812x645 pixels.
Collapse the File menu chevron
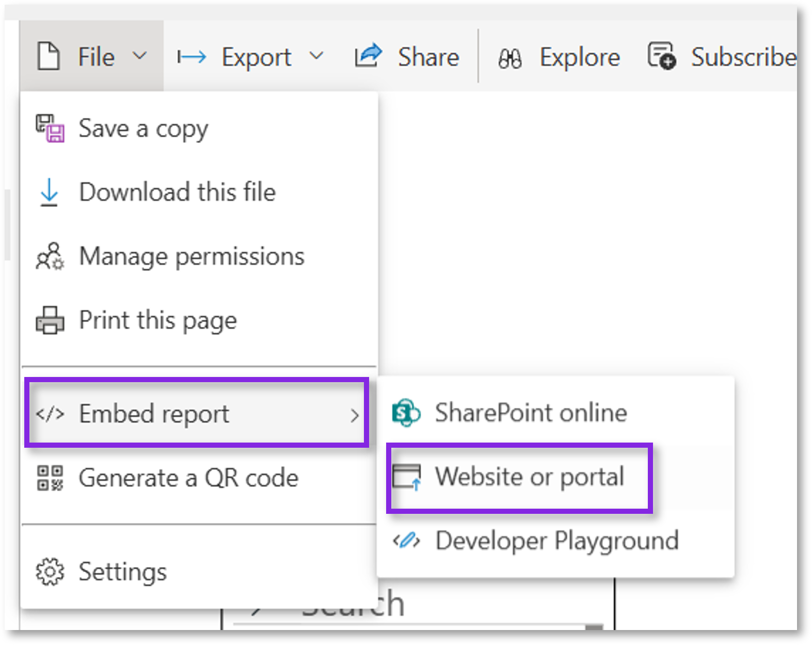139,56
